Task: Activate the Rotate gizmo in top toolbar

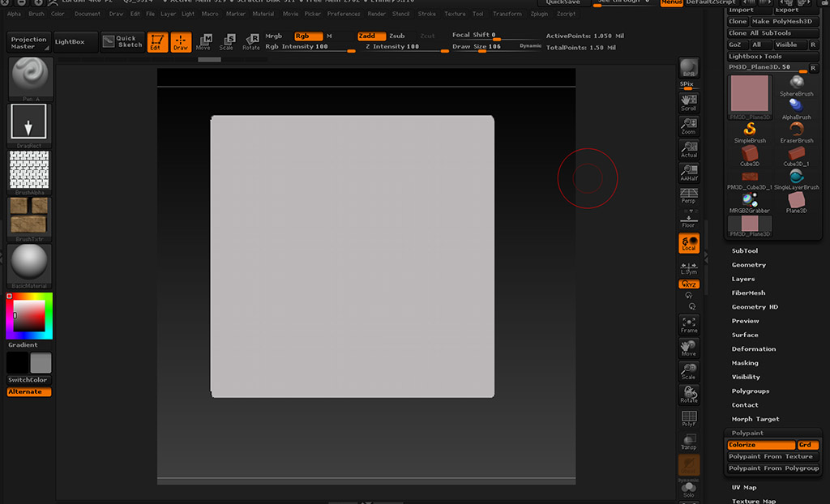Action: (251, 41)
